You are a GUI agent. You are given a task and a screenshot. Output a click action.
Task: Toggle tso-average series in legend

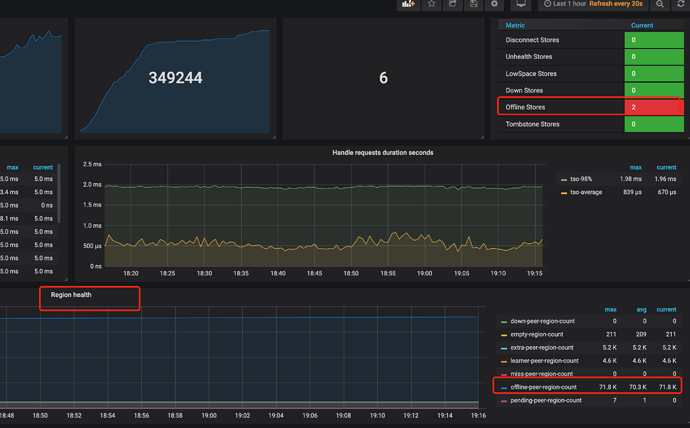588,192
